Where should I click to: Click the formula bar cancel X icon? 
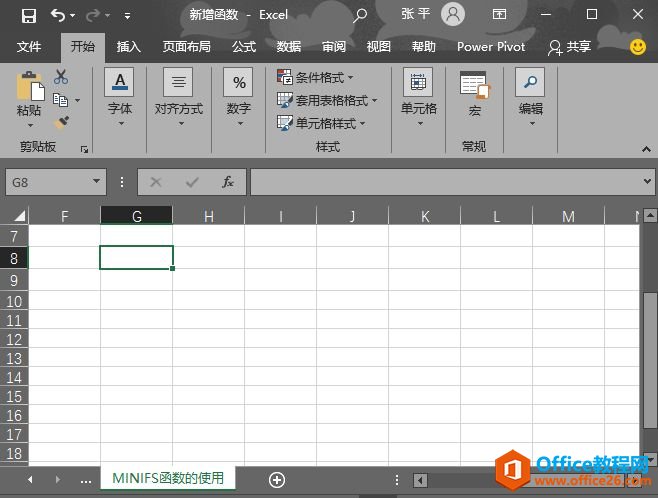click(156, 182)
